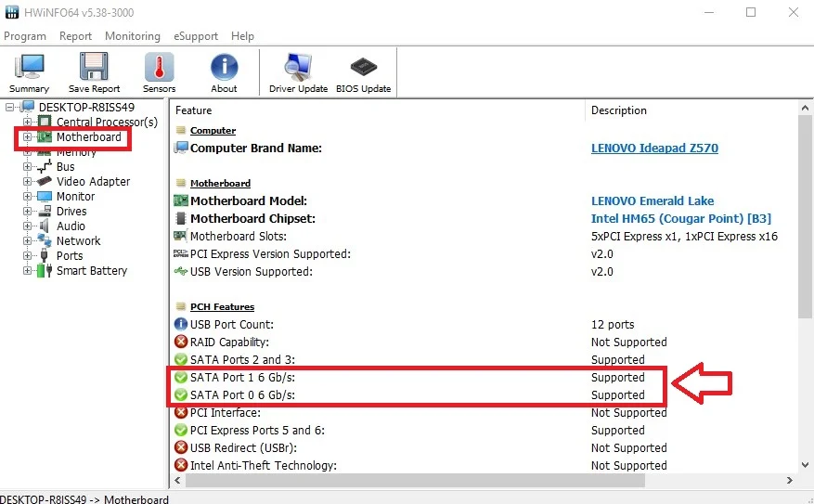Viewport: 814px width, 504px height.
Task: Select the Intel Anti-Theft Technology row
Action: click(x=485, y=466)
